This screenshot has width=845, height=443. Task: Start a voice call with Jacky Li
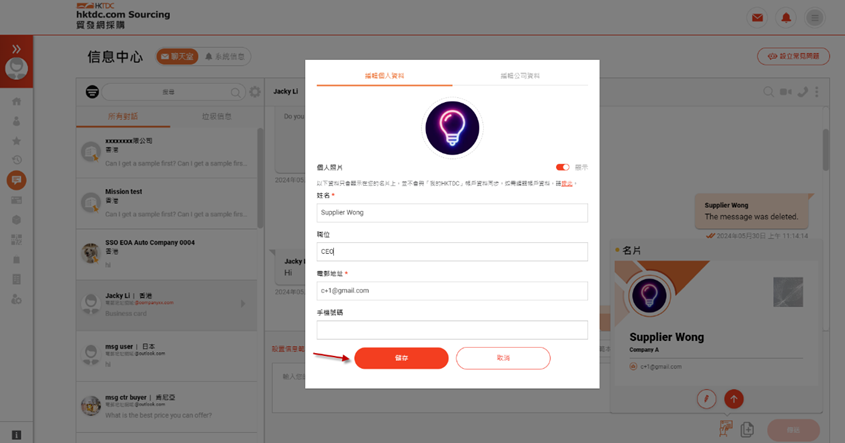click(x=803, y=92)
